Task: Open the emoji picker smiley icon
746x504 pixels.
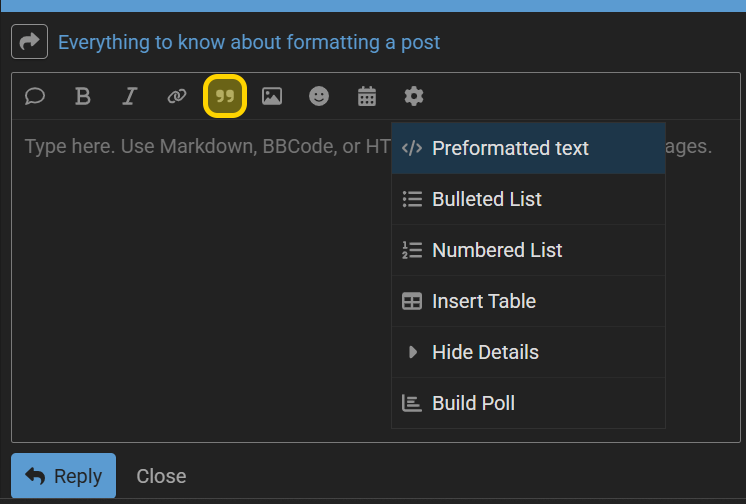Action: click(319, 96)
